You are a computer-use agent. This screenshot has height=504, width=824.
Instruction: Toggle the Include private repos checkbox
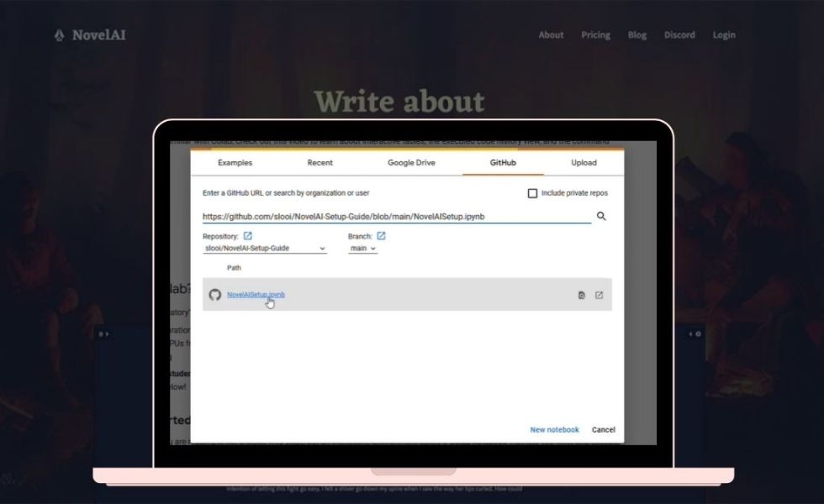[532, 193]
